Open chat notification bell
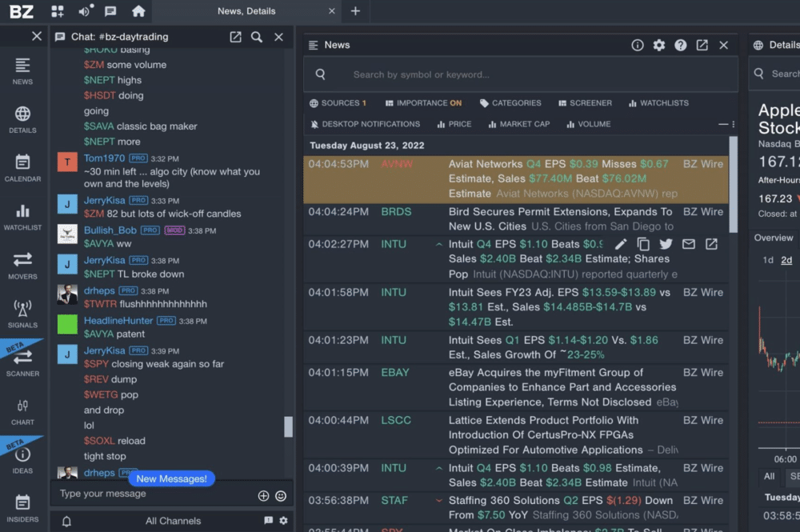Viewport: 800px width, 532px height. pos(66,522)
